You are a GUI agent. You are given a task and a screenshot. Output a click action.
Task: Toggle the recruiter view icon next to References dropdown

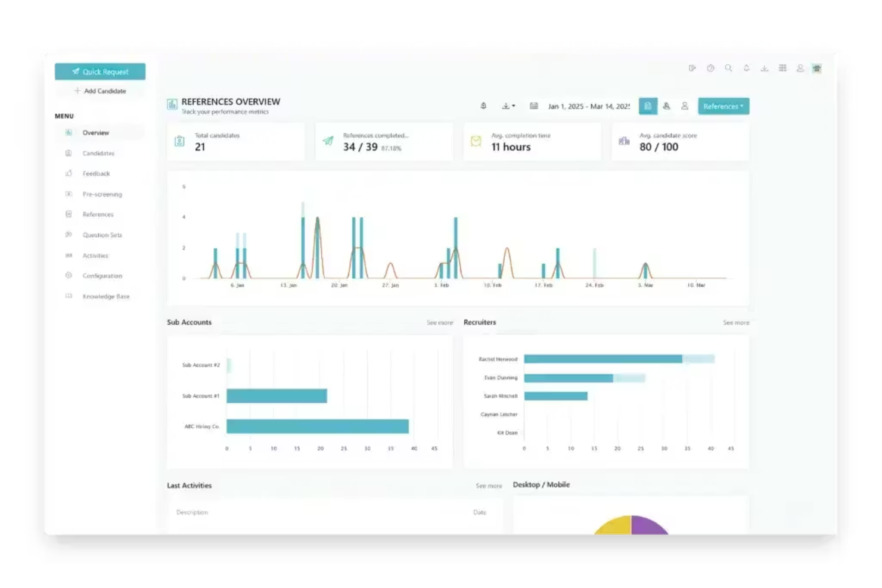point(666,105)
